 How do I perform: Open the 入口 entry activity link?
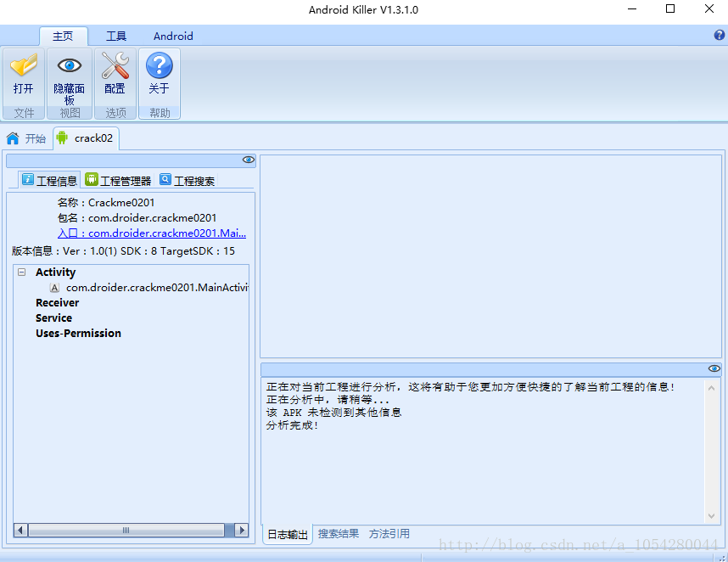click(x=152, y=233)
